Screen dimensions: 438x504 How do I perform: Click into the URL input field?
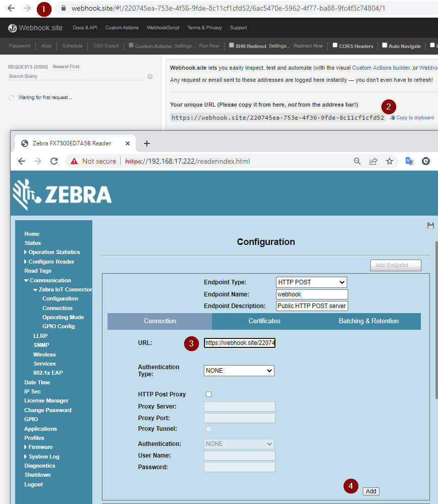click(240, 343)
